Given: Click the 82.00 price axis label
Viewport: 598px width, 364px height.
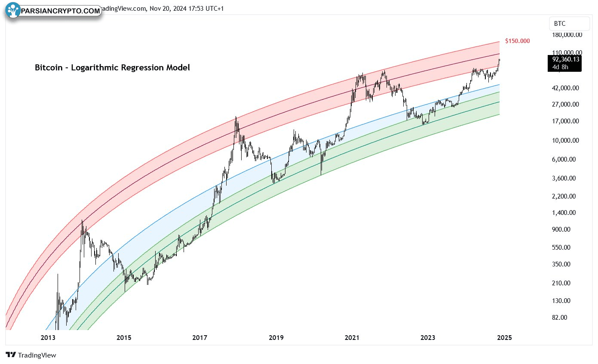Looking at the screenshot, I should (x=559, y=318).
